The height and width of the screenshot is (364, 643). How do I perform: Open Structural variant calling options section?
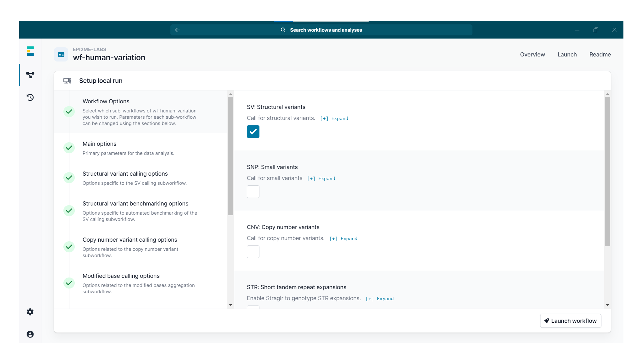point(141,178)
